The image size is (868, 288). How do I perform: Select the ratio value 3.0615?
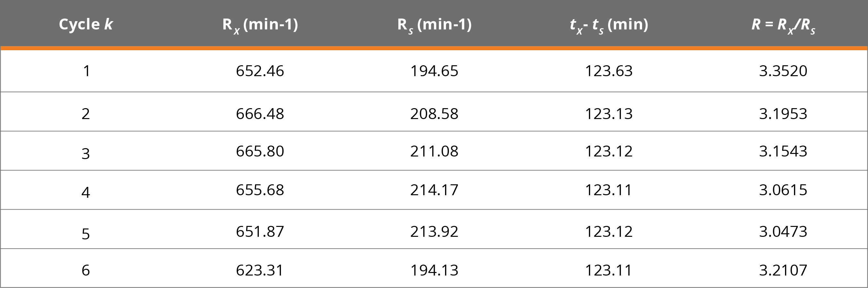(783, 190)
